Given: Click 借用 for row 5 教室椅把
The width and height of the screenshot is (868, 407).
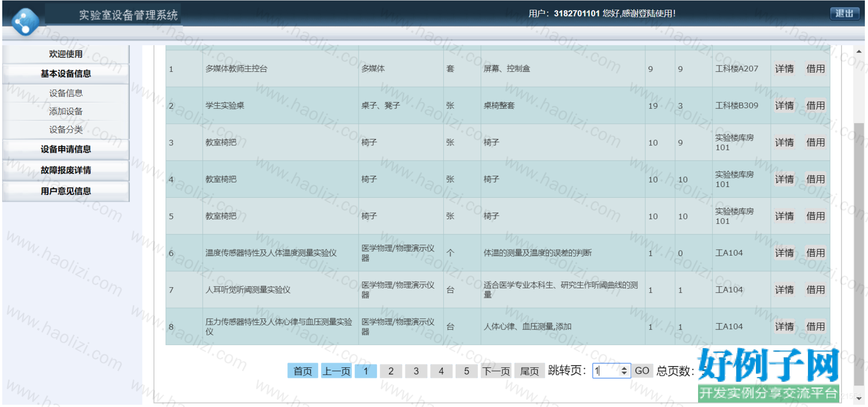Looking at the screenshot, I should [x=816, y=216].
